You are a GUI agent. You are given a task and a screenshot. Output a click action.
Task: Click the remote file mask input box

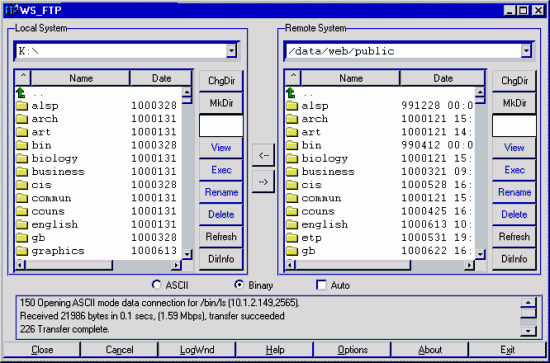[514, 126]
